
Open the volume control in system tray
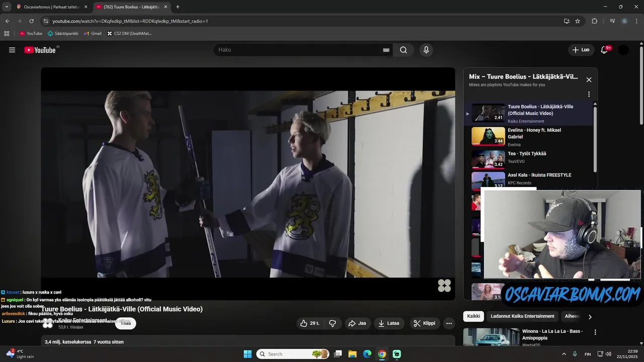click(608, 354)
